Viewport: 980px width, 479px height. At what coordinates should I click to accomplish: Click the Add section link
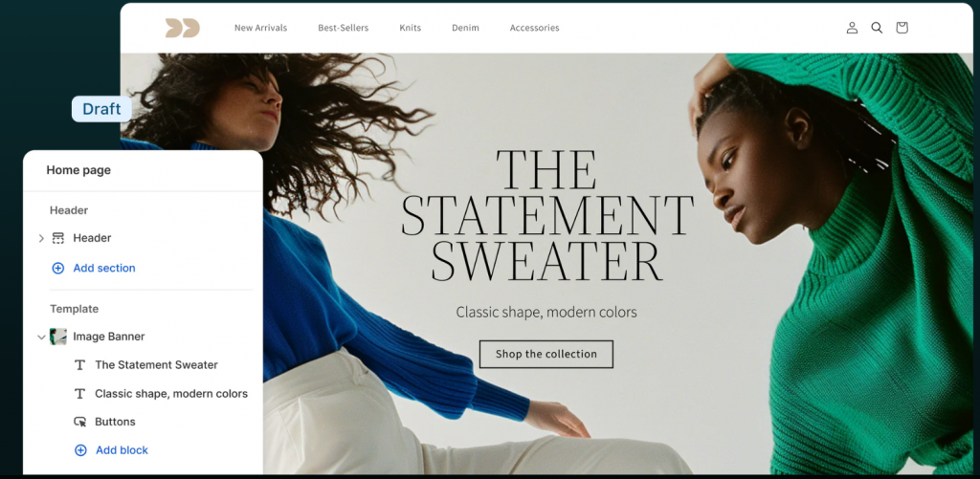pyautogui.click(x=103, y=268)
